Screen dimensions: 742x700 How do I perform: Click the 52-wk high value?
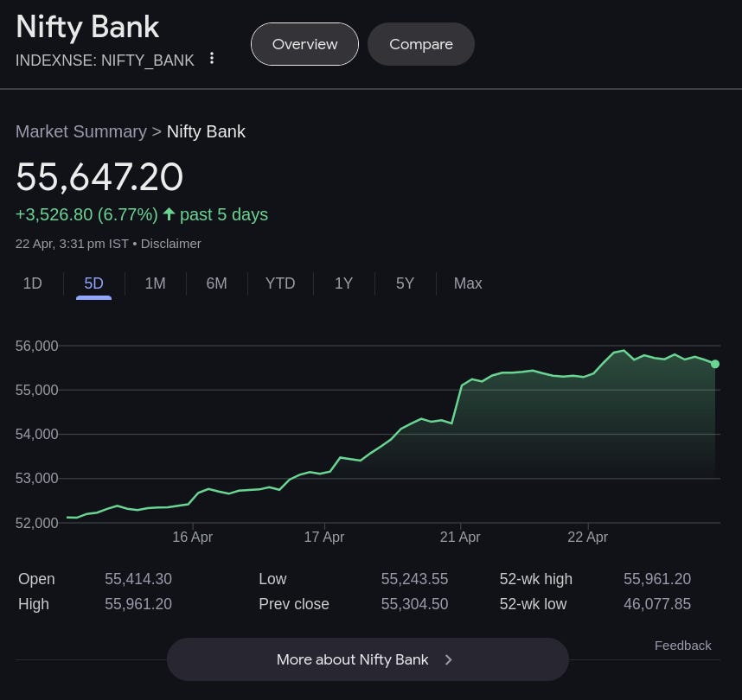click(x=657, y=579)
